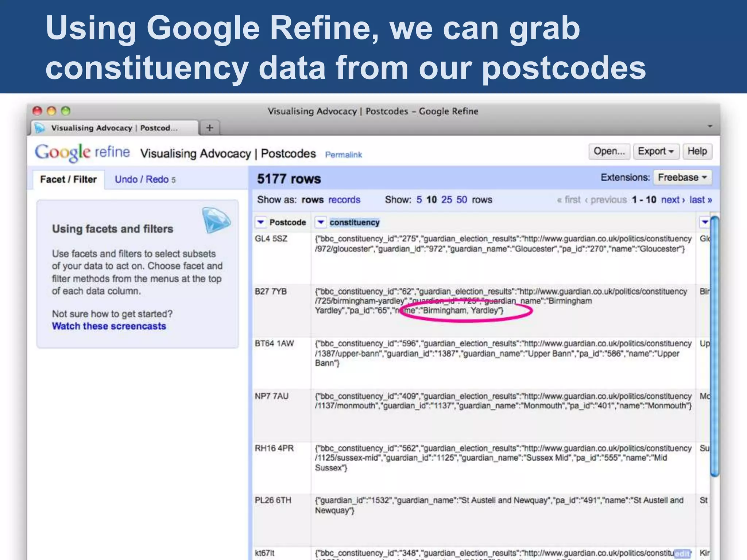Show 50 rows per page

(x=462, y=200)
